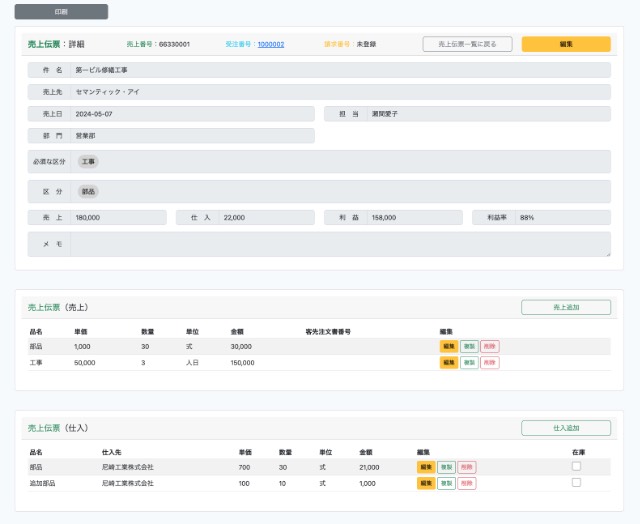Click the 仕入追加 button
This screenshot has height=524, width=640.
[x=566, y=428]
